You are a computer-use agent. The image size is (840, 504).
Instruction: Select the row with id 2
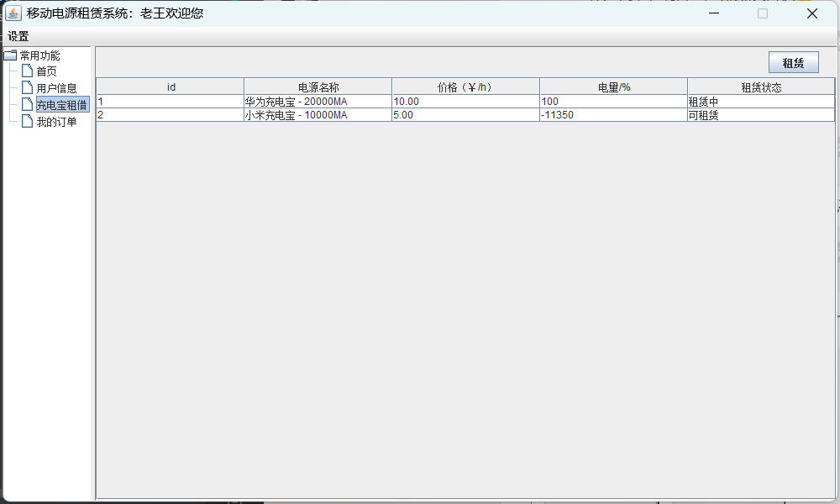(x=465, y=114)
